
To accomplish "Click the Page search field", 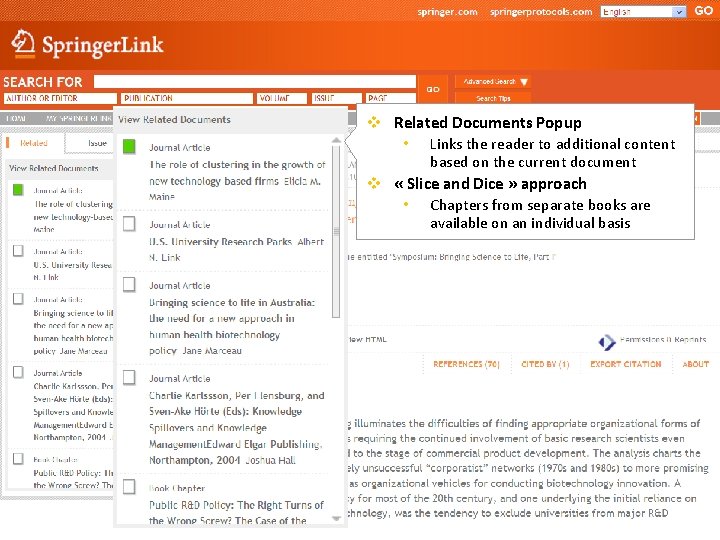I will [391, 98].
